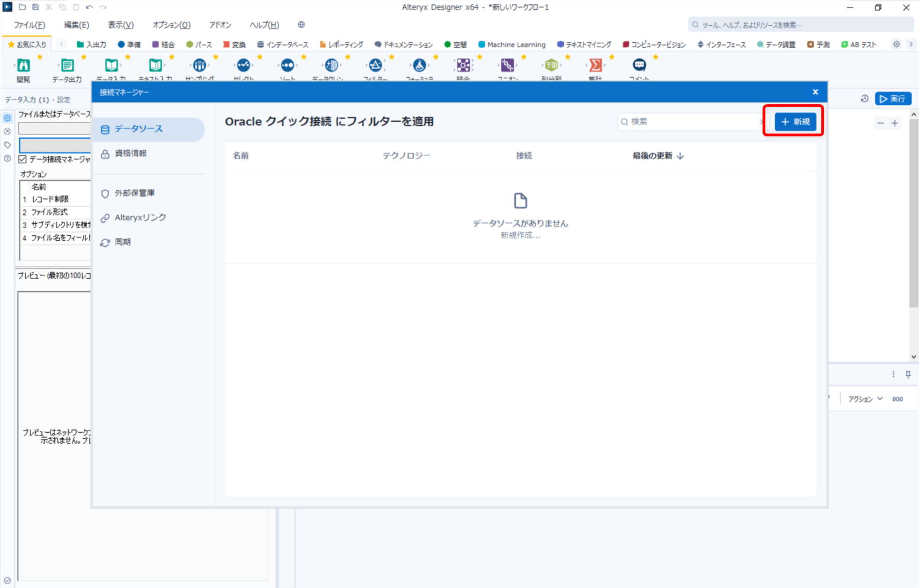The image size is (919, 588).
Task: Open the ヘルプ(H) menu
Action: pyautogui.click(x=264, y=25)
